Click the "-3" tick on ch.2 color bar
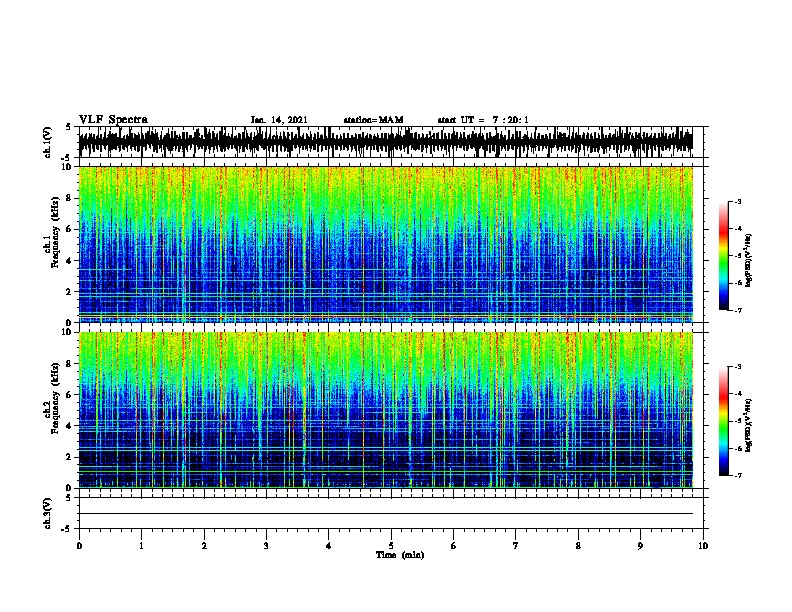Screen dimensions: 792x612 pyautogui.click(x=738, y=367)
